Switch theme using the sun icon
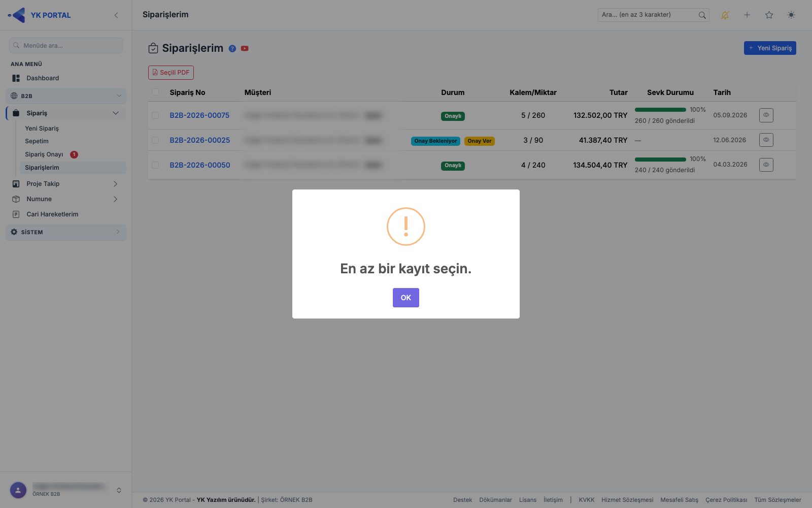The image size is (812, 508). [791, 15]
